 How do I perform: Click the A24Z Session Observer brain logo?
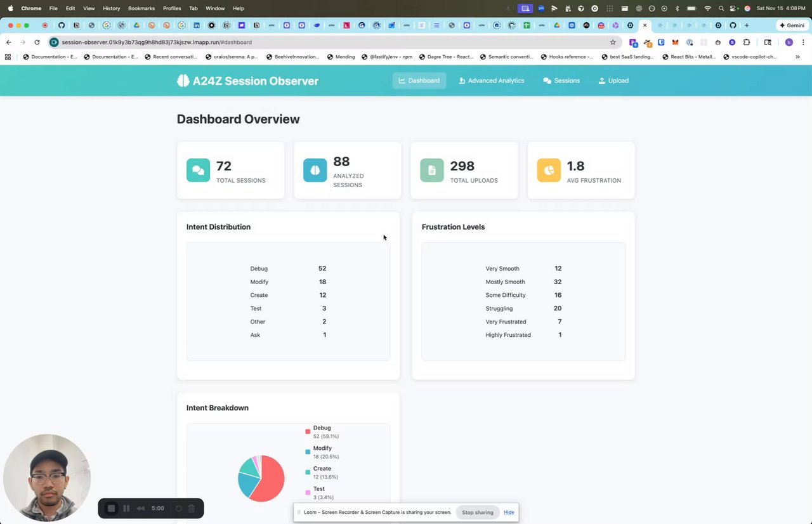(x=183, y=81)
